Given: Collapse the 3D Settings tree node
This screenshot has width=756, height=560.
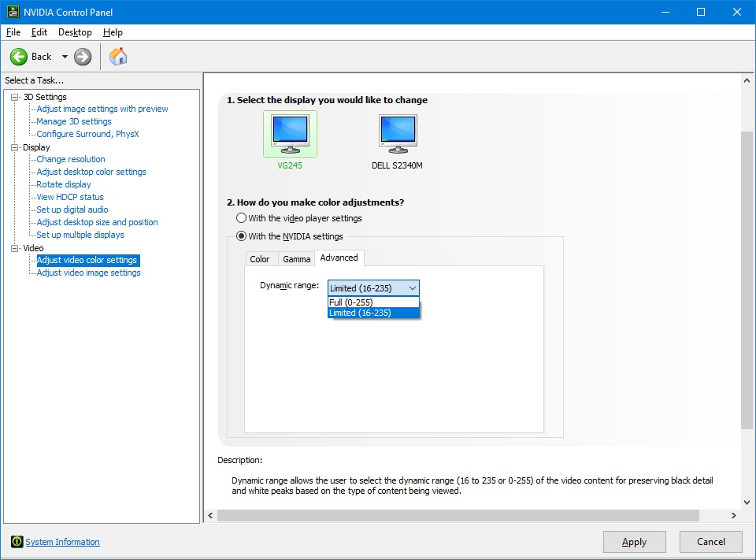Looking at the screenshot, I should tap(14, 97).
